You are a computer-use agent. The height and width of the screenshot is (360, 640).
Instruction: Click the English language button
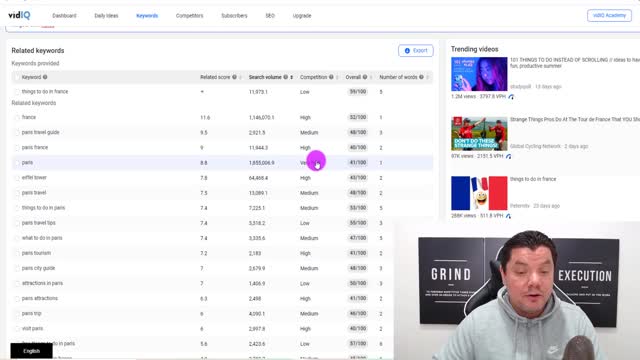31,351
